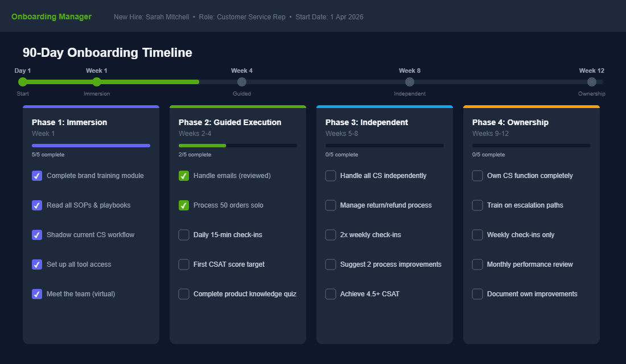Mark Suggest 2 process improvements done

(x=330, y=264)
